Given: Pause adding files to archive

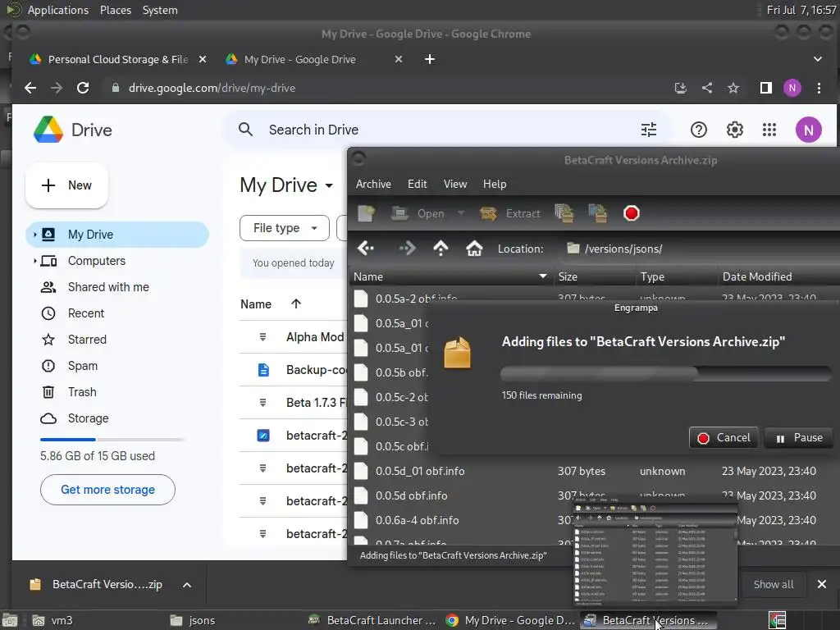Looking at the screenshot, I should [798, 438].
